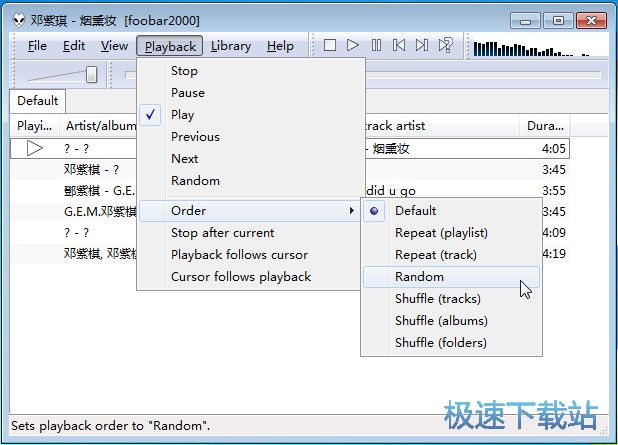Click the Track artist column header
The height and width of the screenshot is (445, 618).
441,126
